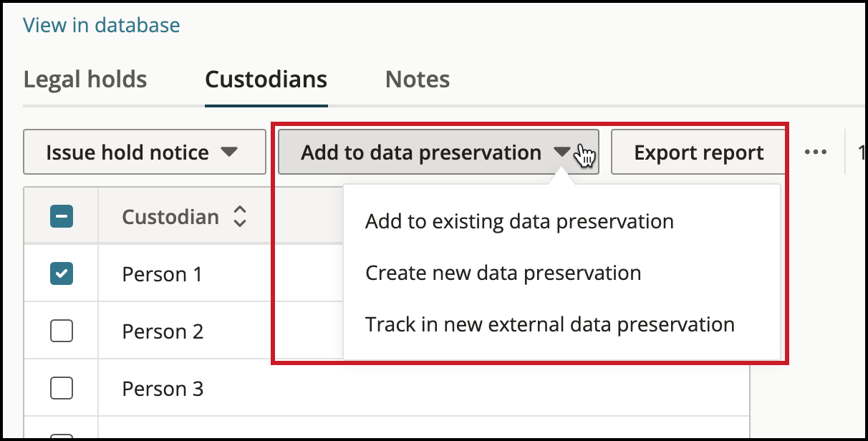Select the Custodians tab
Screen dimensions: 868x441
coord(266,79)
